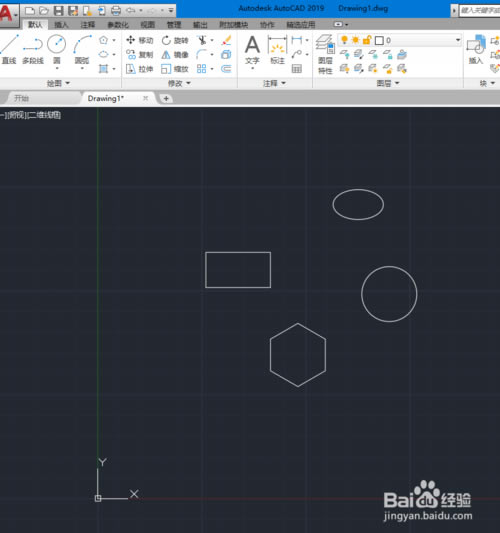Click the layer 0 color swatch
500x533 pixels.
[x=379, y=40]
